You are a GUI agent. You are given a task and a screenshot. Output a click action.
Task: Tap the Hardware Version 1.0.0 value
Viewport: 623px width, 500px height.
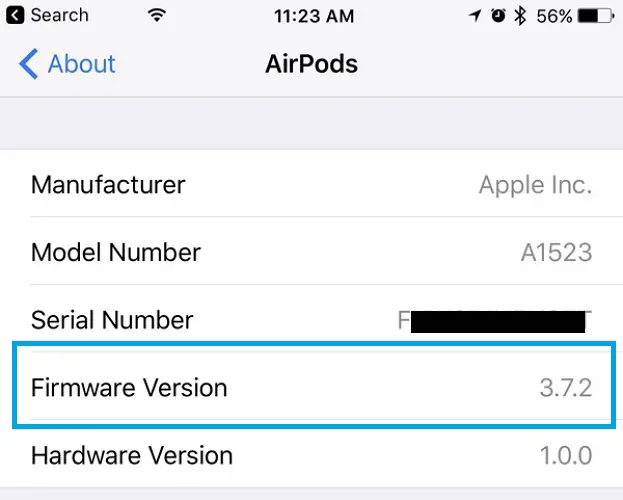[x=565, y=456]
